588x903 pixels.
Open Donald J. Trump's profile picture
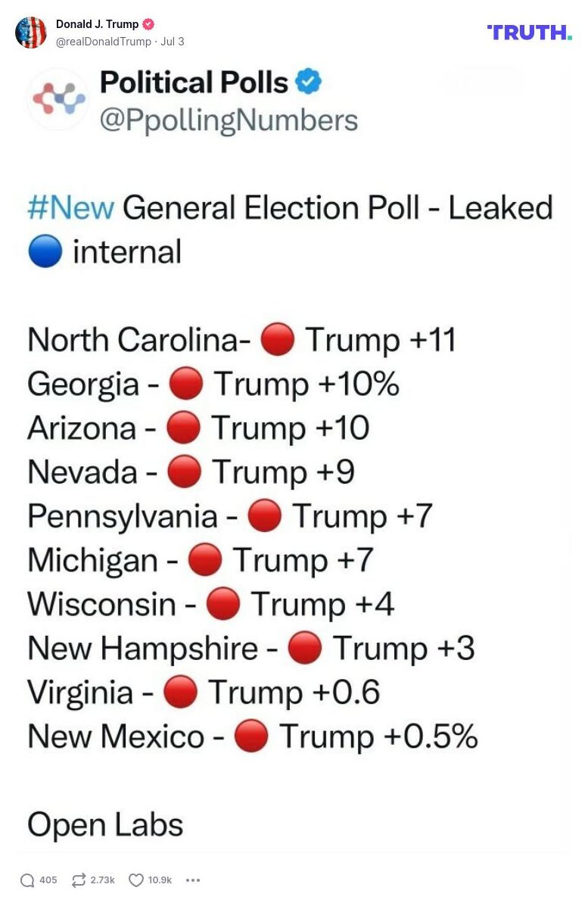(x=31, y=33)
